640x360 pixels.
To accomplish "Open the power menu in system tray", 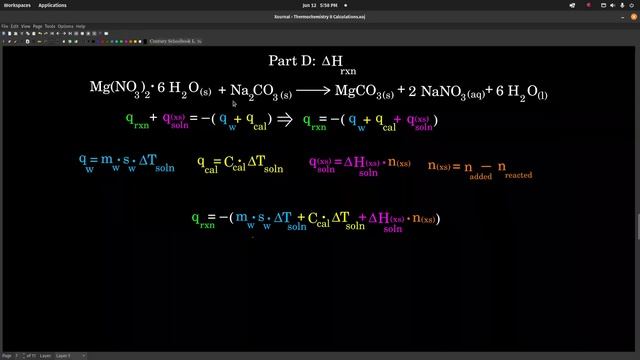I will pyautogui.click(x=632, y=5).
